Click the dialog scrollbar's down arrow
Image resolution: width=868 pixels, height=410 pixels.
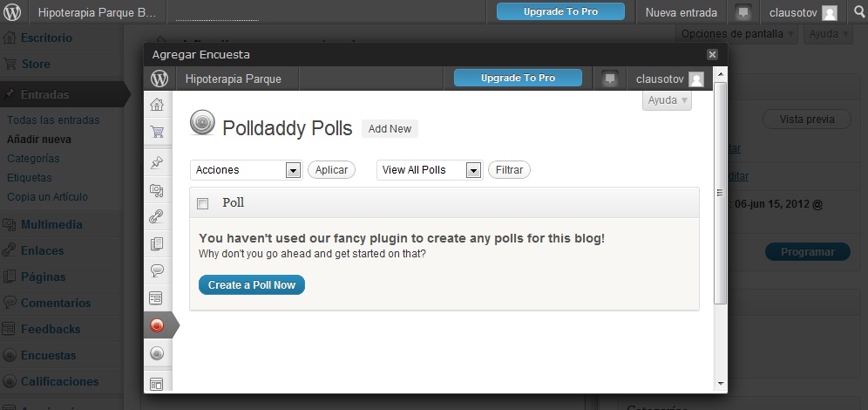pos(720,383)
